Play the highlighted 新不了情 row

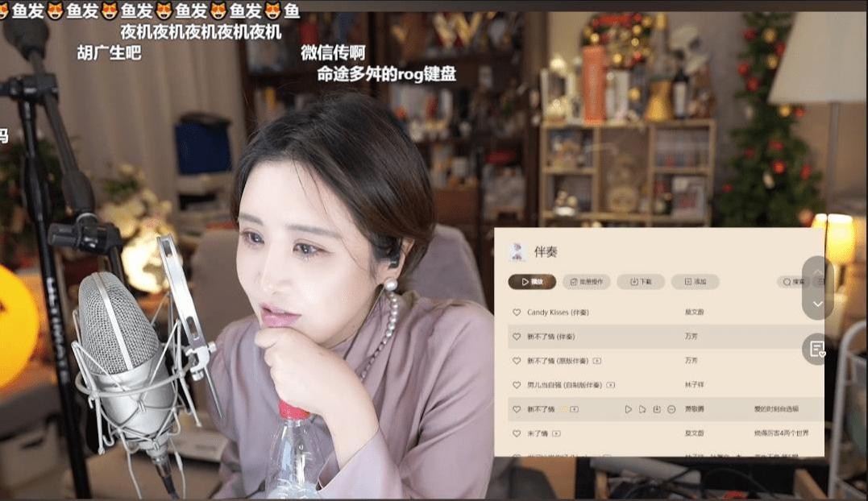click(629, 409)
